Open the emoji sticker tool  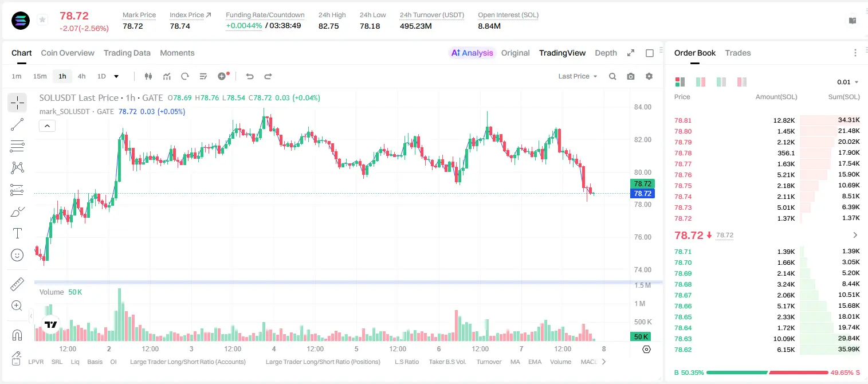[x=17, y=255]
